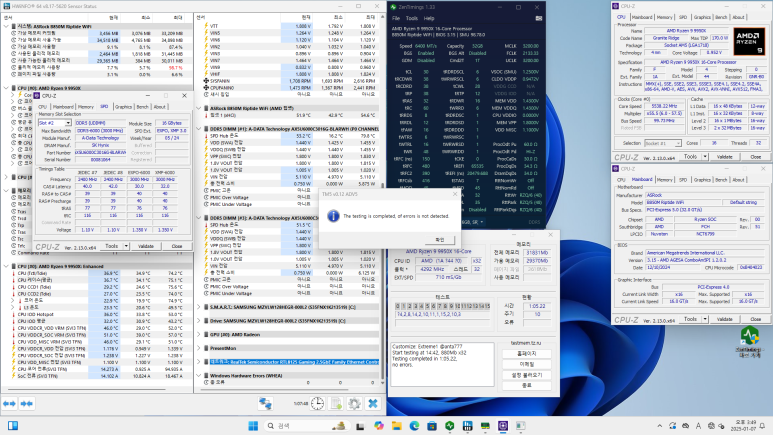773x435 pixels.
Task: Open File Explorer folder icon on taskbar
Action: pyautogui.click(x=396, y=426)
